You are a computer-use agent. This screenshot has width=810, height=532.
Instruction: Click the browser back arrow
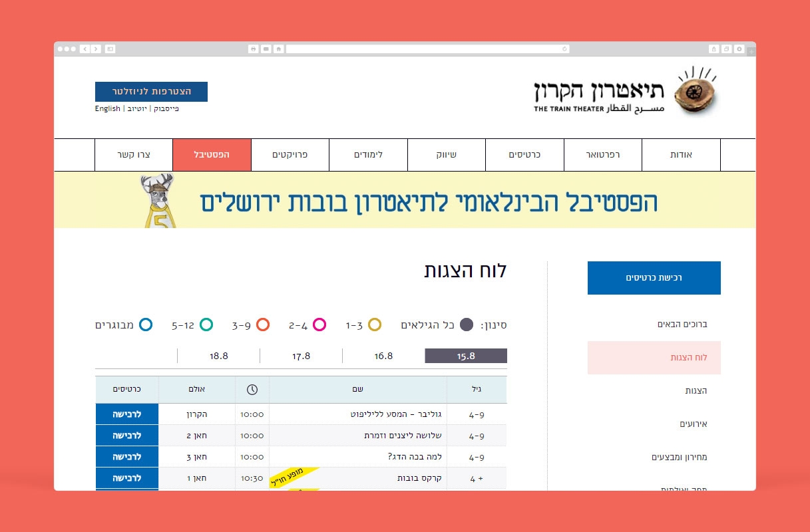(x=85, y=49)
